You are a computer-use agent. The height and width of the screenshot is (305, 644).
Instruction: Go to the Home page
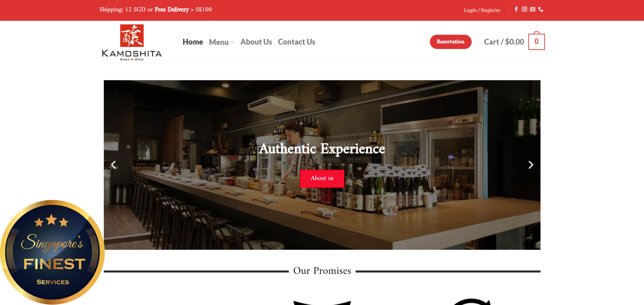(x=193, y=42)
